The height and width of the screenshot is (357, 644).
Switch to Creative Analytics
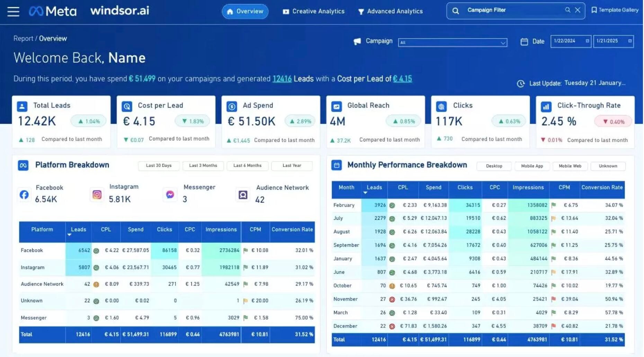pyautogui.click(x=313, y=11)
